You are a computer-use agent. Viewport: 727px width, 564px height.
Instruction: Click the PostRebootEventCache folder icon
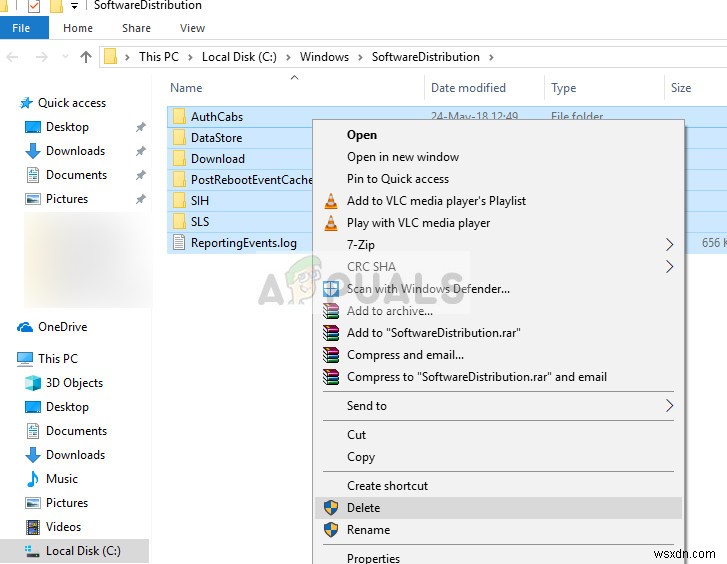(179, 179)
